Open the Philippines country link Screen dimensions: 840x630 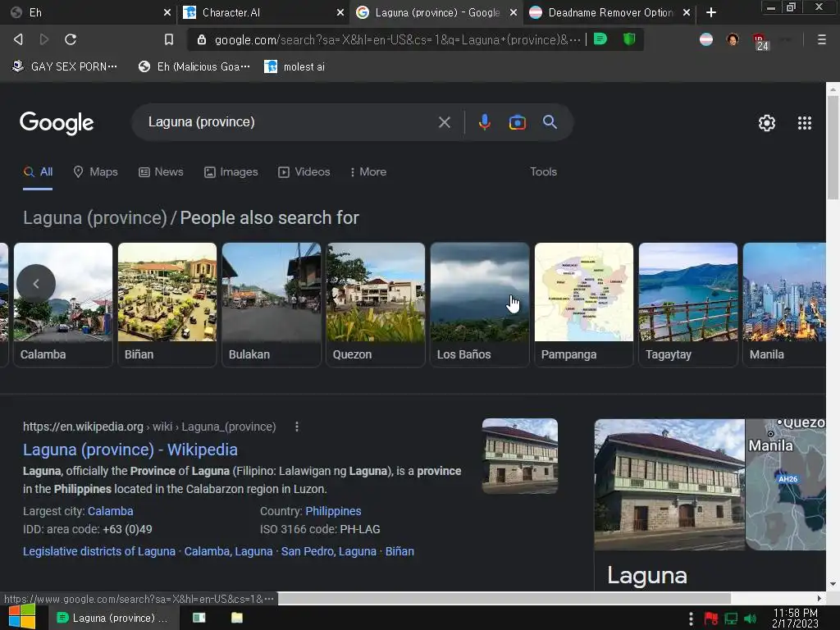[x=333, y=511]
